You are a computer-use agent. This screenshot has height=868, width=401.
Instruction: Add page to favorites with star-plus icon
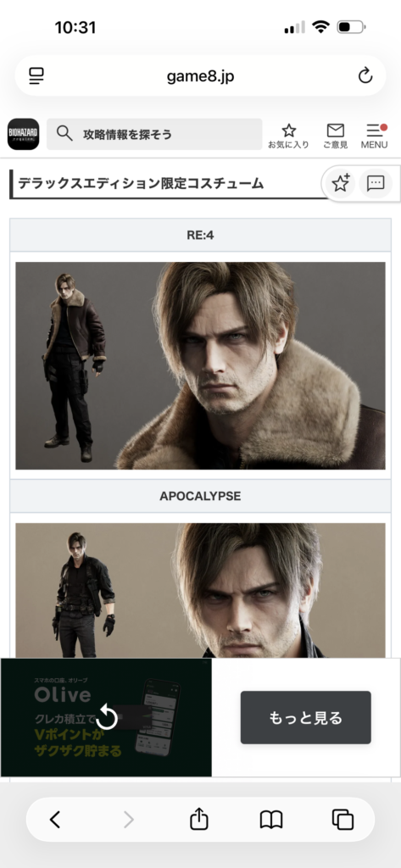340,183
